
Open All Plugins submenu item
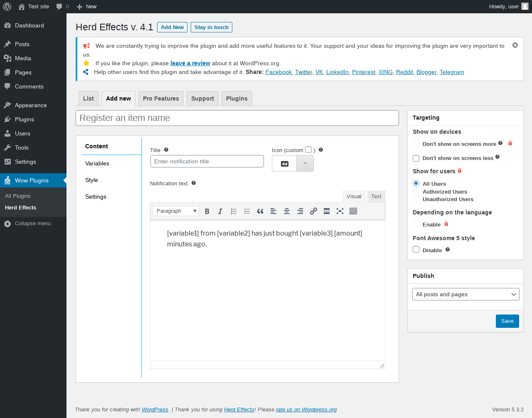click(18, 196)
